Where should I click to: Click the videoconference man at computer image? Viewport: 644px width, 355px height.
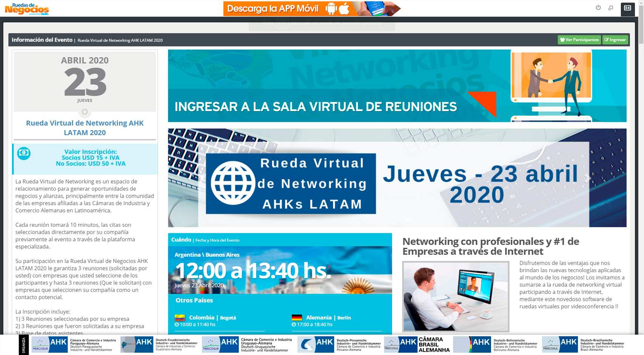click(456, 296)
